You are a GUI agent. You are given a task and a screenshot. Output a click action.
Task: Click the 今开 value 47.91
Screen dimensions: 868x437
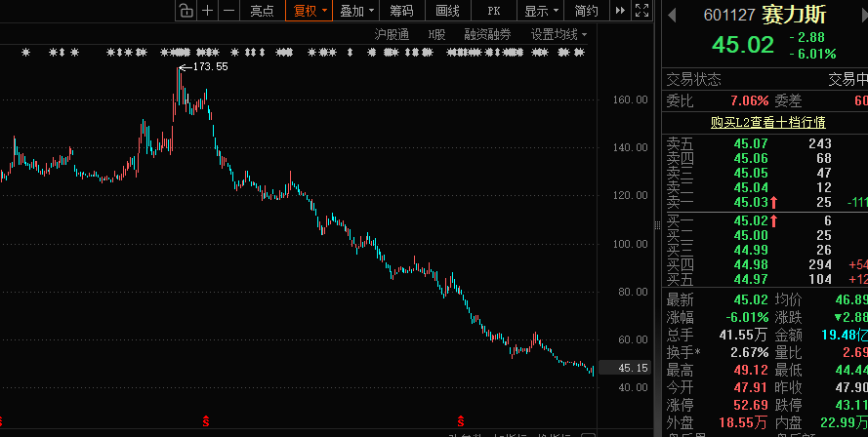[x=751, y=387]
